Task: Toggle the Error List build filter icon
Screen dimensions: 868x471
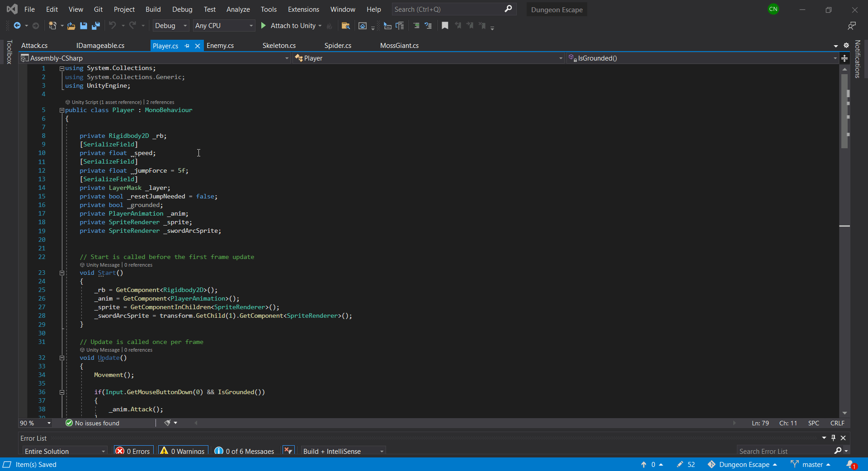Action: click(288, 451)
